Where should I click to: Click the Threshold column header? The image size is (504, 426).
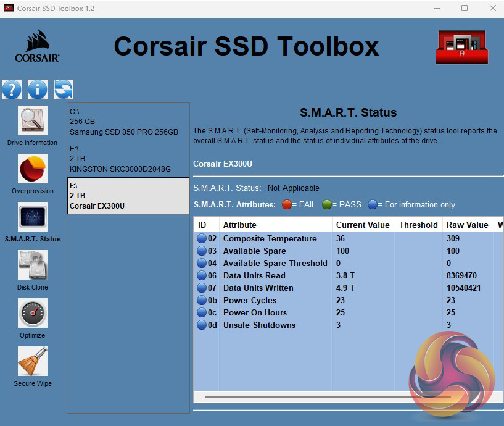pyautogui.click(x=418, y=225)
